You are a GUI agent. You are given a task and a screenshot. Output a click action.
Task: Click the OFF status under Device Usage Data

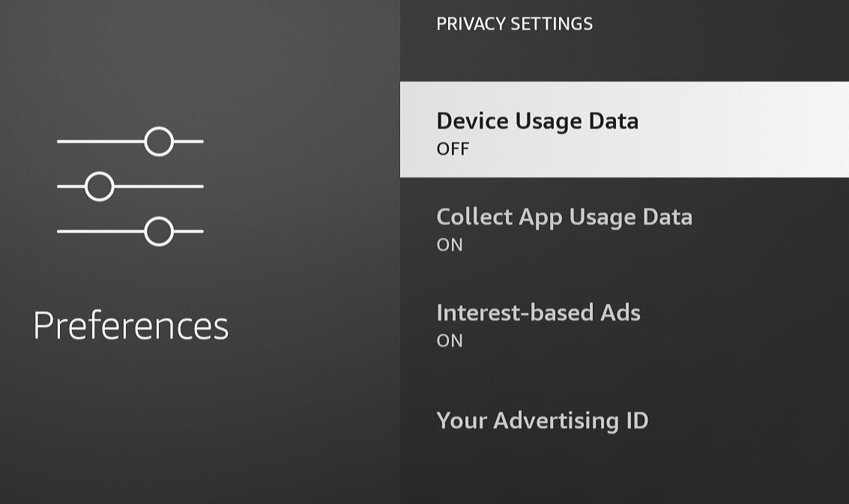[453, 149]
